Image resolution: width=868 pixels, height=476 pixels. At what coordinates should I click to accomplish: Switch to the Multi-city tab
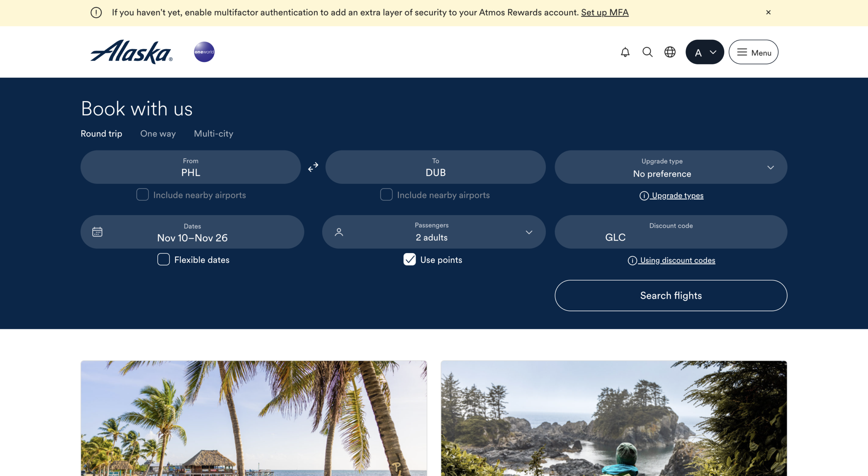(x=214, y=134)
